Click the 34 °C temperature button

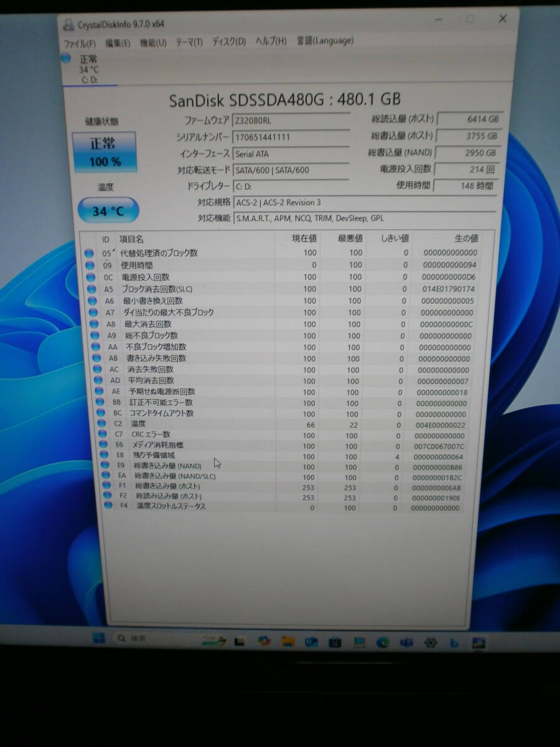(108, 211)
